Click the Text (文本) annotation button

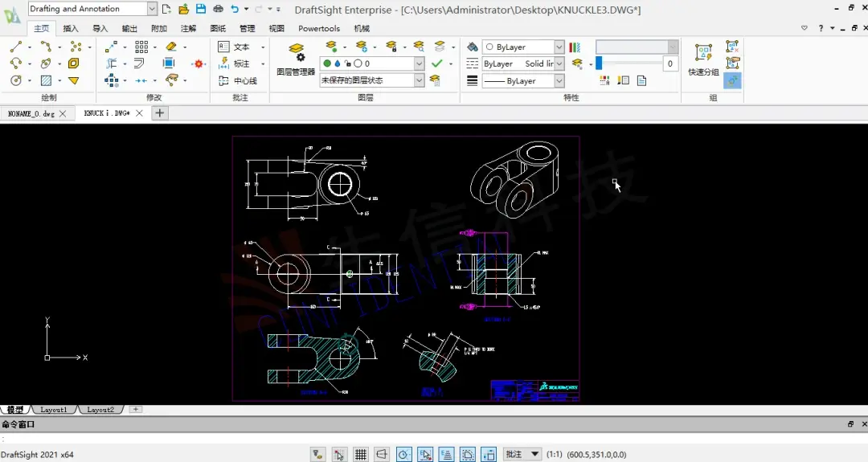(235, 47)
